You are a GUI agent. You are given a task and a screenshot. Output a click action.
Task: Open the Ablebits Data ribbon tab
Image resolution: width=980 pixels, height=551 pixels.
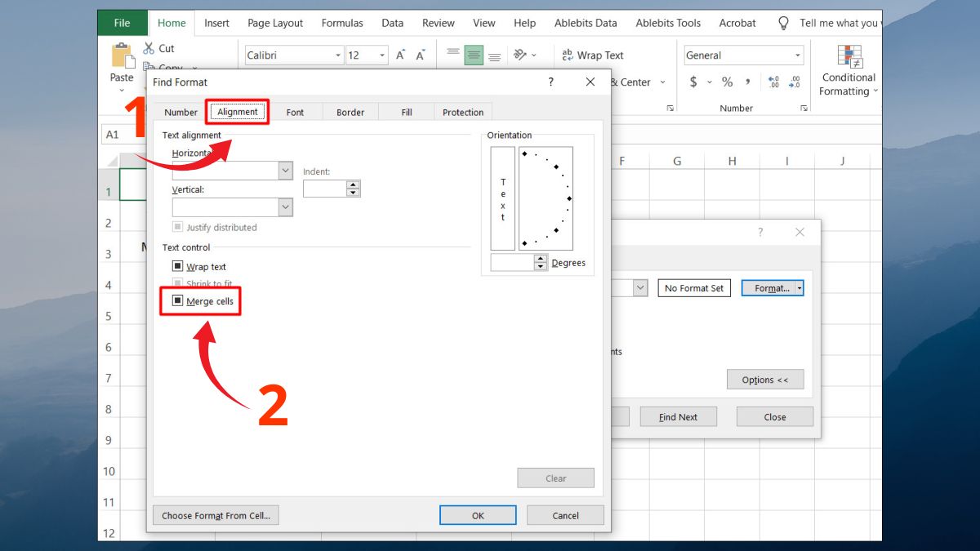pos(586,23)
